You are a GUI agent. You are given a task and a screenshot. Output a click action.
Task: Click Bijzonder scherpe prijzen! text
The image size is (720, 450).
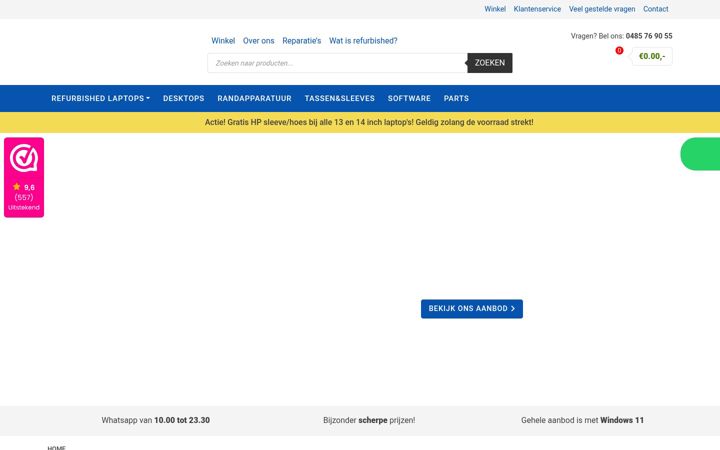[x=369, y=420]
